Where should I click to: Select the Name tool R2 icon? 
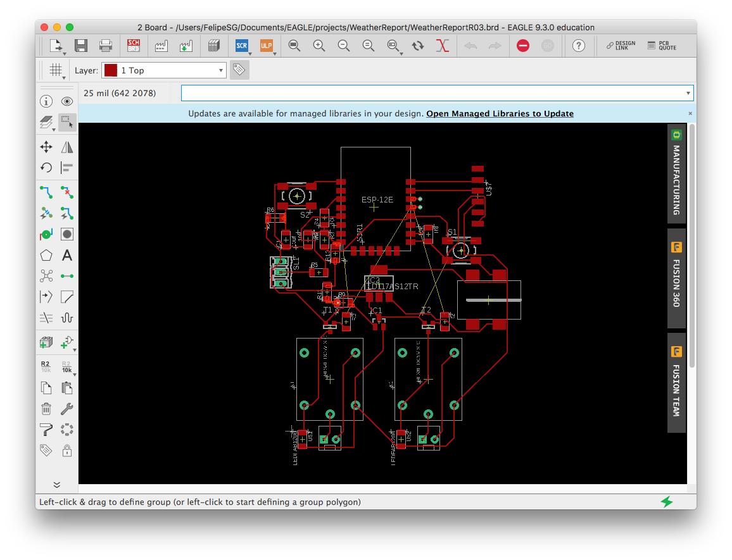click(46, 366)
